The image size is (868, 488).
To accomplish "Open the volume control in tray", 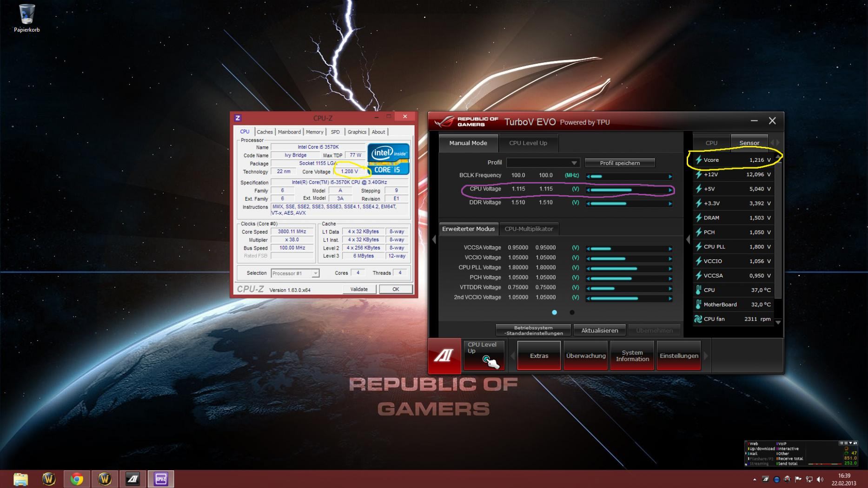I will [x=820, y=479].
